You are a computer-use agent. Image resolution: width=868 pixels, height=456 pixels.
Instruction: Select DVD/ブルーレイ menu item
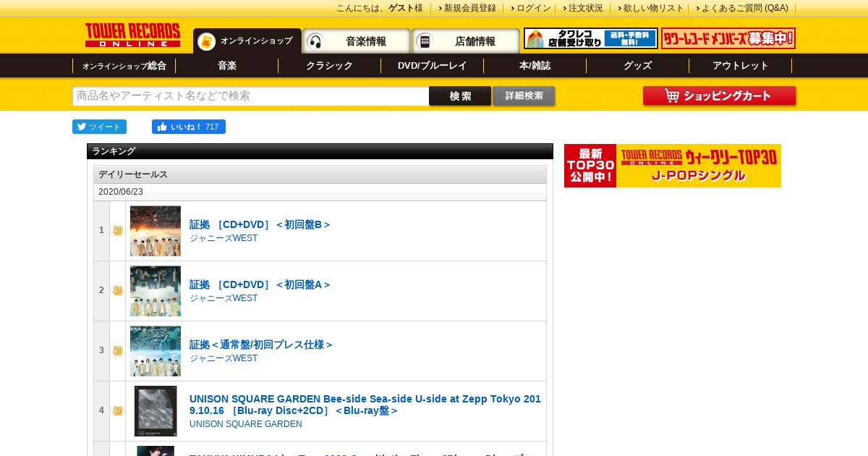pyautogui.click(x=433, y=66)
